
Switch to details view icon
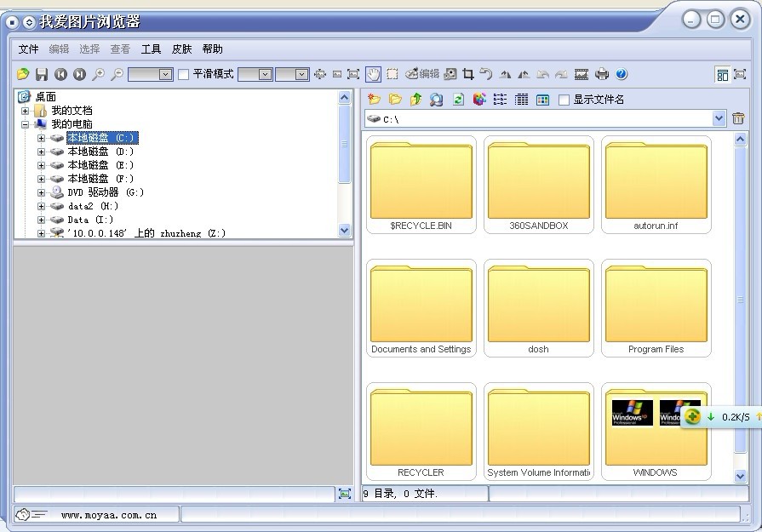pos(521,100)
